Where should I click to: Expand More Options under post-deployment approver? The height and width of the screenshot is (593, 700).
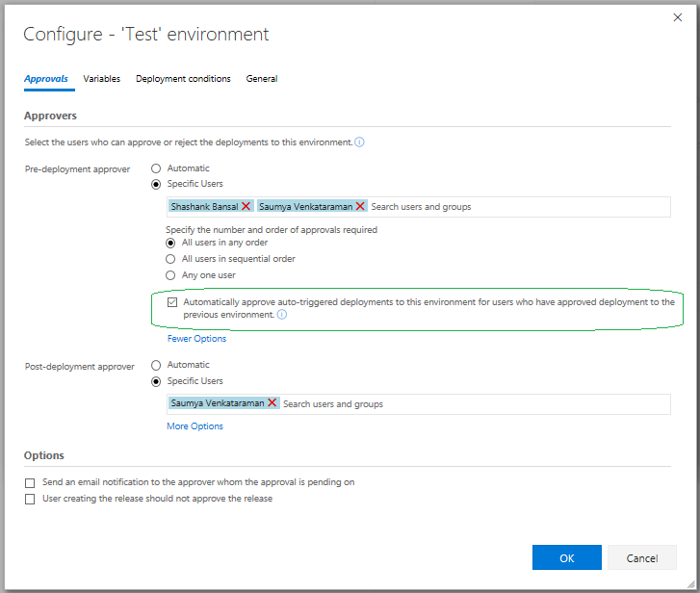194,426
